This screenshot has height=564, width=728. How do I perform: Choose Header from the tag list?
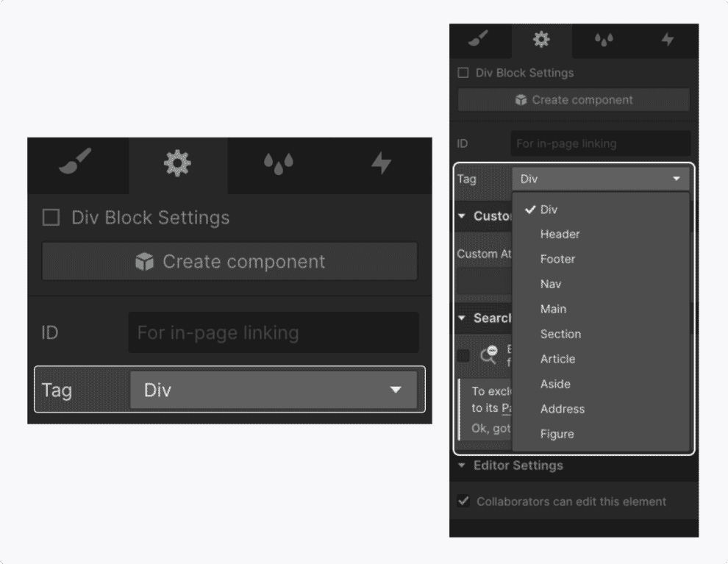[x=560, y=234]
